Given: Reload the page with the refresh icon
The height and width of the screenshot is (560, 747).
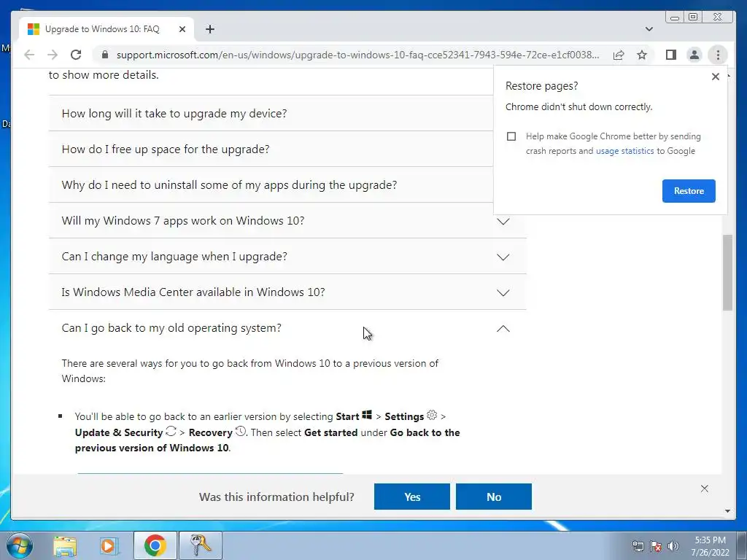Looking at the screenshot, I should pyautogui.click(x=76, y=55).
